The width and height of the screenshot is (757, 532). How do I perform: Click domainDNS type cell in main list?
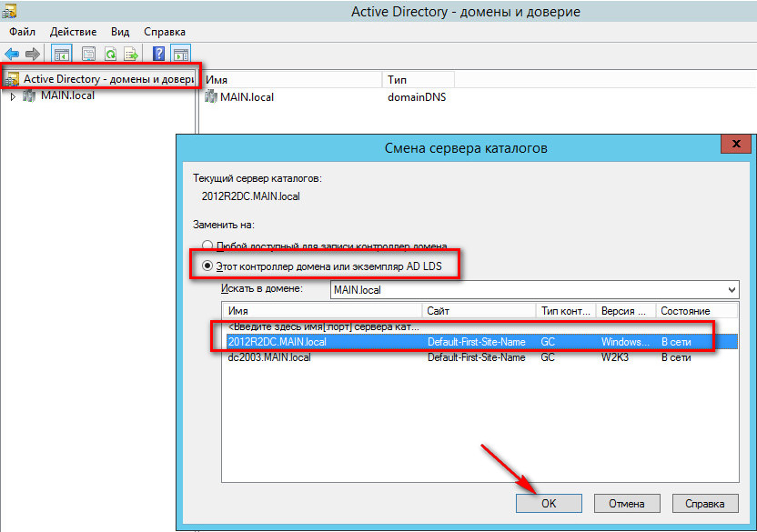417,97
